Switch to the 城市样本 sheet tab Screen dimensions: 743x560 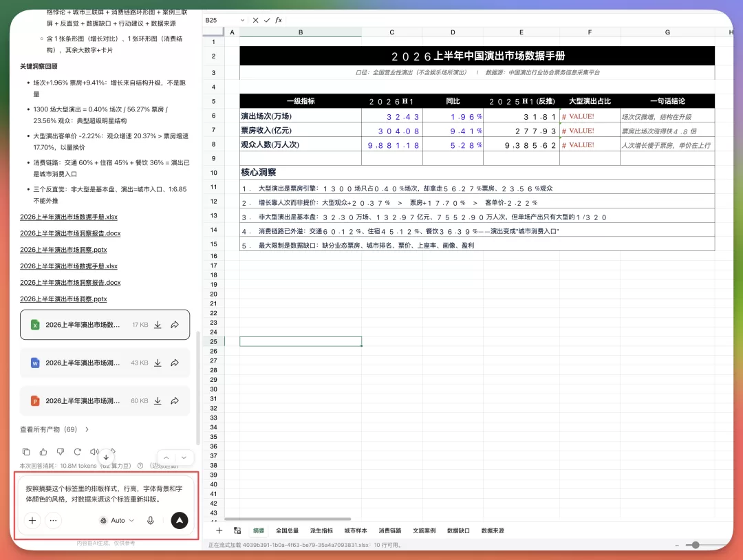356,530
